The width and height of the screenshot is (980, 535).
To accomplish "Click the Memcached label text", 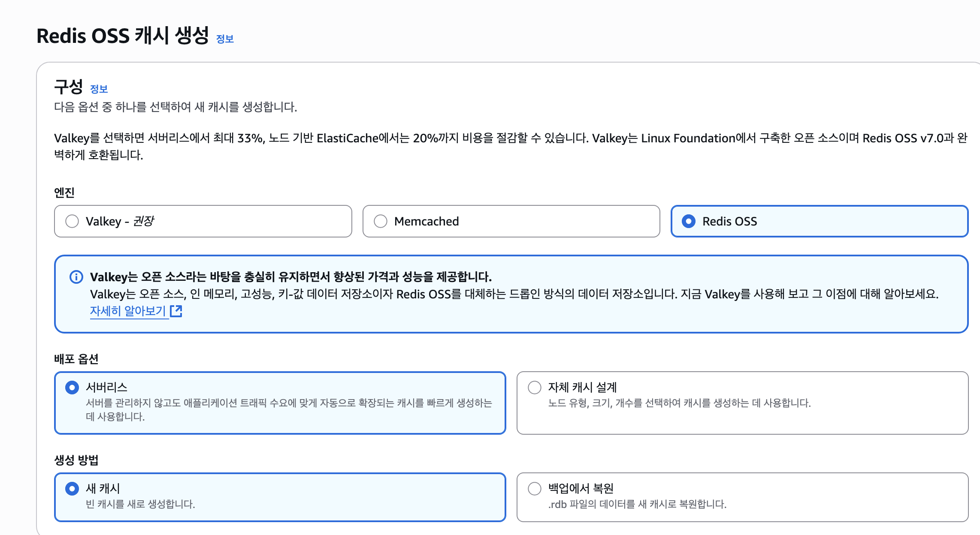I will click(426, 221).
